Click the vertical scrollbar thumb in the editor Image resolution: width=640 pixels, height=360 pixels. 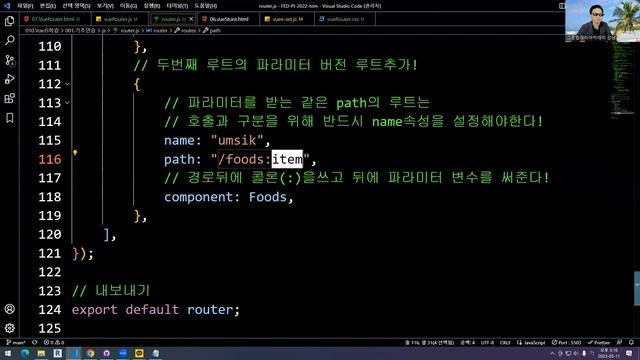click(x=637, y=288)
